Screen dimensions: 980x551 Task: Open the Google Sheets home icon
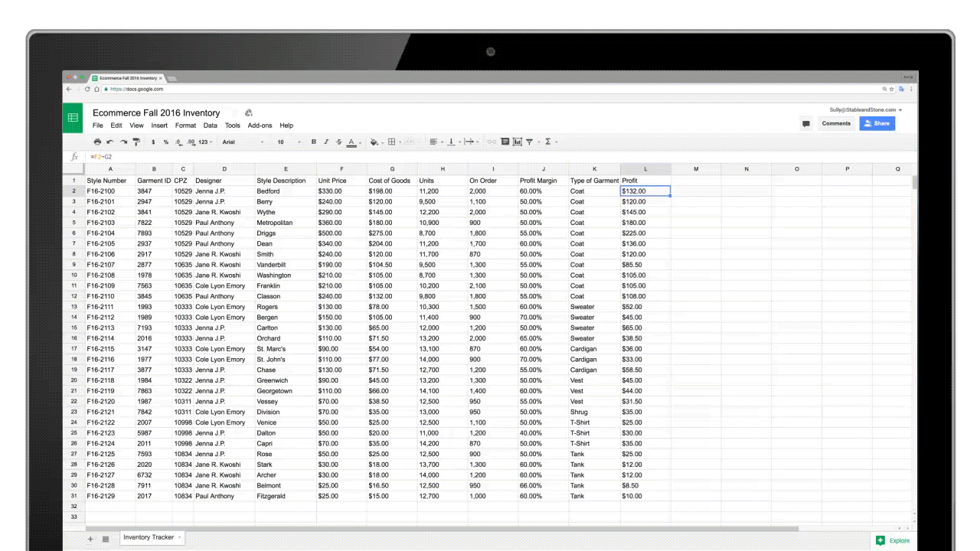[x=73, y=118]
